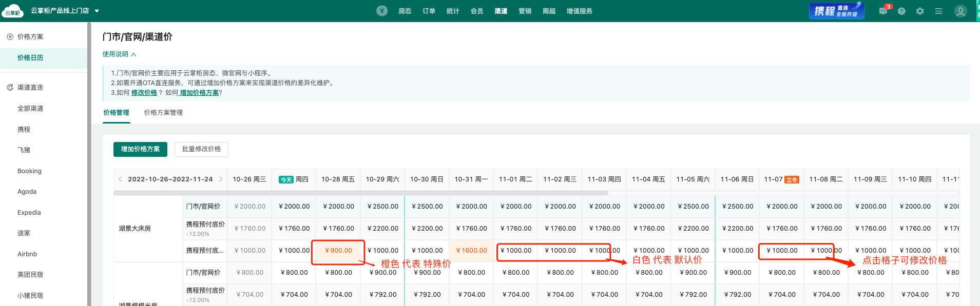Open Airbnb channel in the sidebar
This screenshot has height=306, width=980.
coord(27,254)
